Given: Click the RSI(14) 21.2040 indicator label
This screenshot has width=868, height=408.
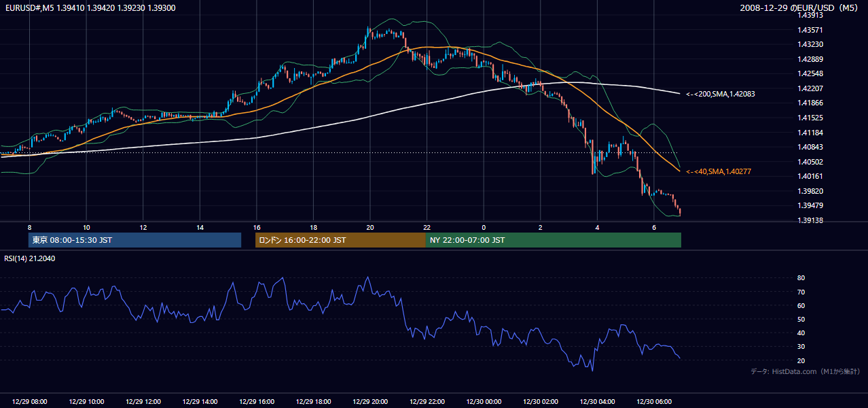Looking at the screenshot, I should (x=30, y=258).
